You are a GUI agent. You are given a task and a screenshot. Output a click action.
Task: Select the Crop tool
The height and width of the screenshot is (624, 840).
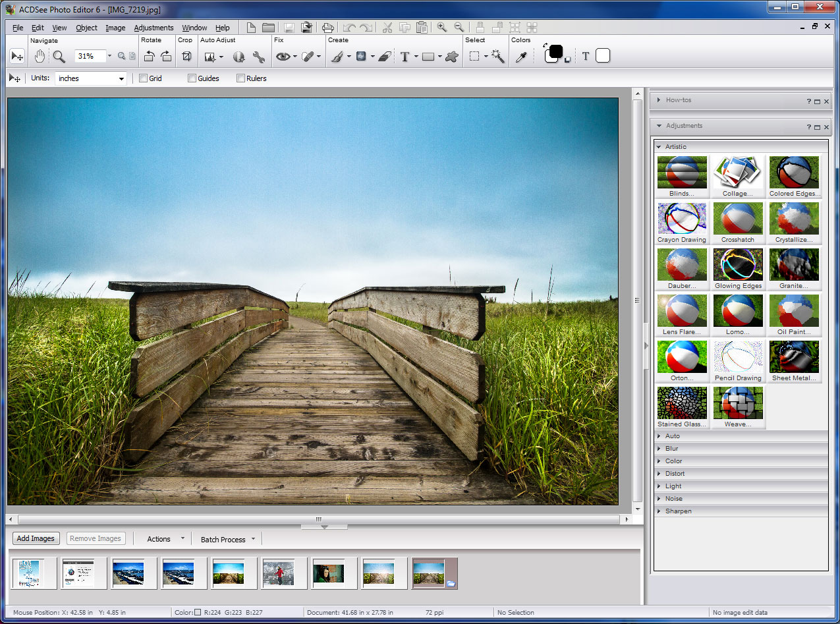coord(186,57)
